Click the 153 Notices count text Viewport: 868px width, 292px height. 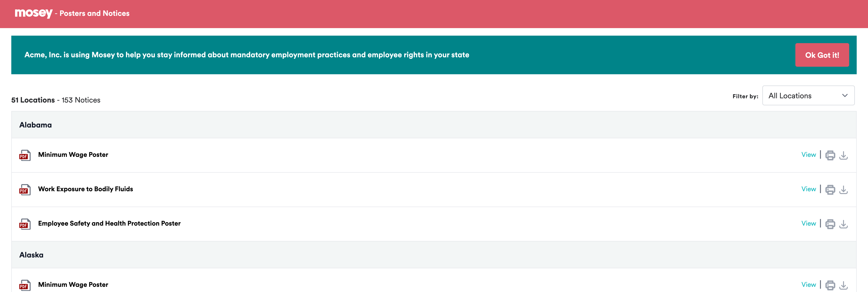[x=81, y=100]
